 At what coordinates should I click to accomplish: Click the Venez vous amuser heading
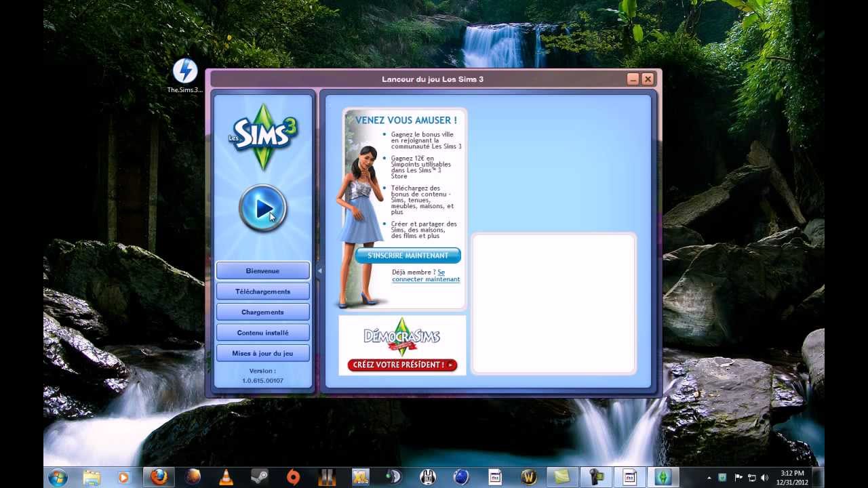pos(406,120)
